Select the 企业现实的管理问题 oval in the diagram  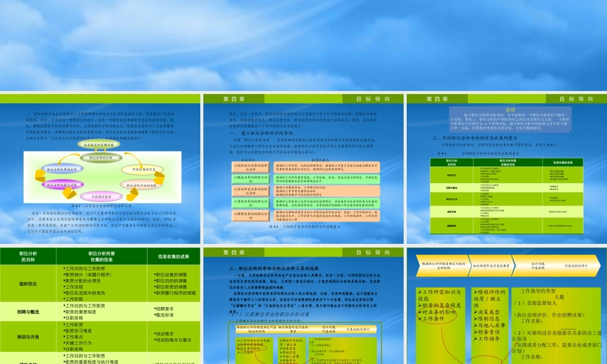click(x=99, y=144)
